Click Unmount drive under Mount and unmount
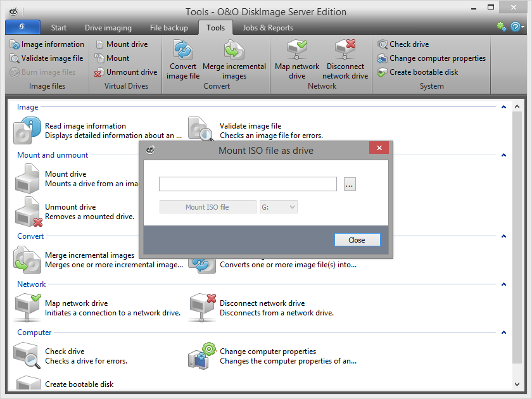This screenshot has height=399, width=532. [75, 212]
